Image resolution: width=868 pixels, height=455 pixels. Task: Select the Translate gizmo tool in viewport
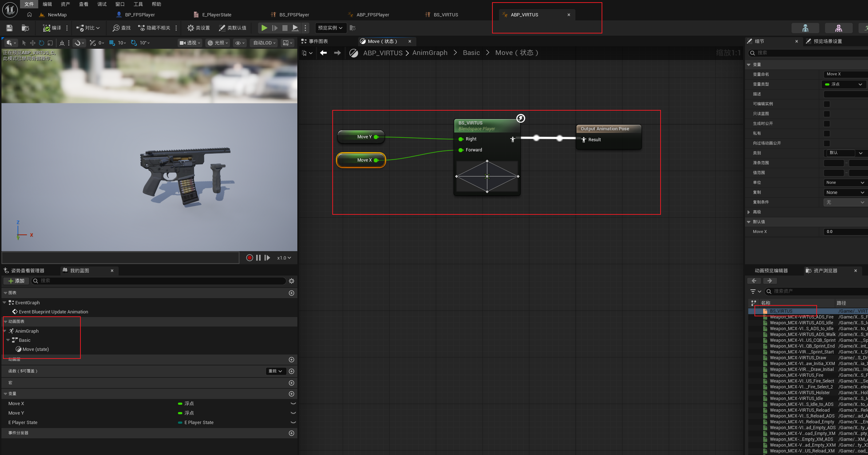(33, 43)
